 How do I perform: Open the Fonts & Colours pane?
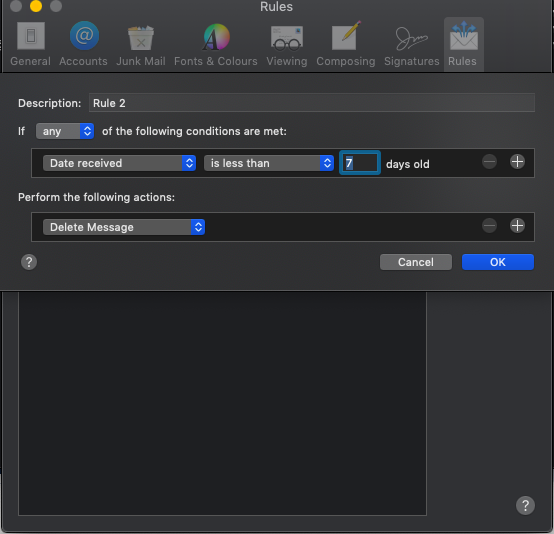click(x=216, y=45)
